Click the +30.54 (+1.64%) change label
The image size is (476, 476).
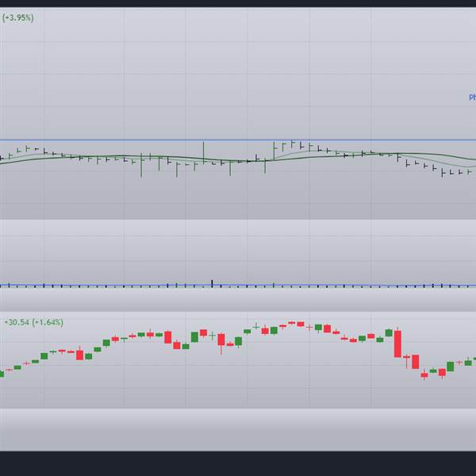tap(33, 322)
